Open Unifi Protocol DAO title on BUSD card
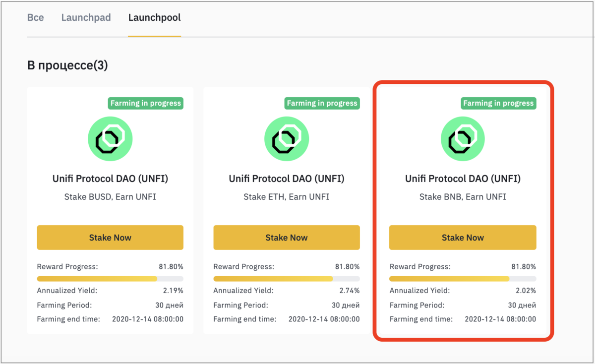The width and height of the screenshot is (595, 364). coord(110,179)
